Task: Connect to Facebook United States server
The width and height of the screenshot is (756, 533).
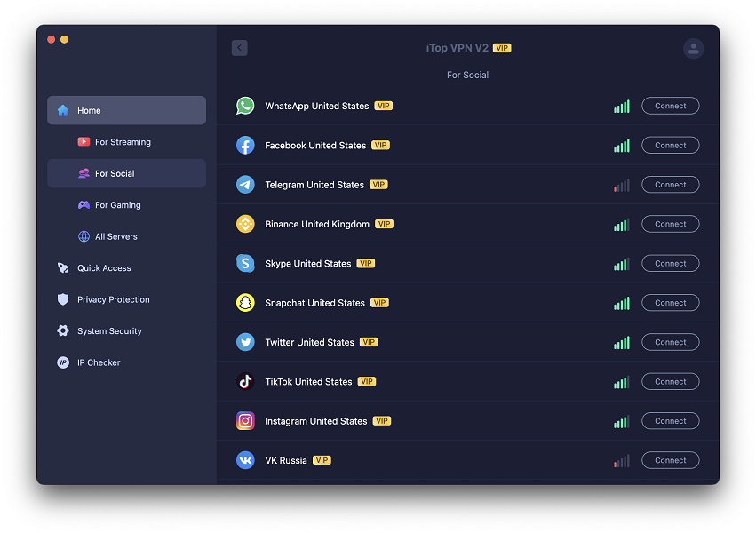Action: [x=670, y=146]
